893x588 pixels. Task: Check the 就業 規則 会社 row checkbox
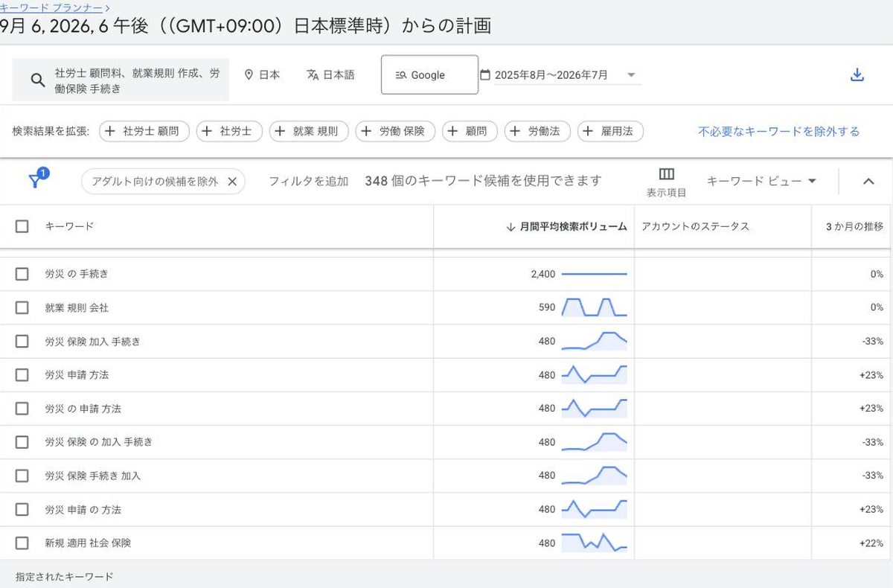tap(22, 307)
